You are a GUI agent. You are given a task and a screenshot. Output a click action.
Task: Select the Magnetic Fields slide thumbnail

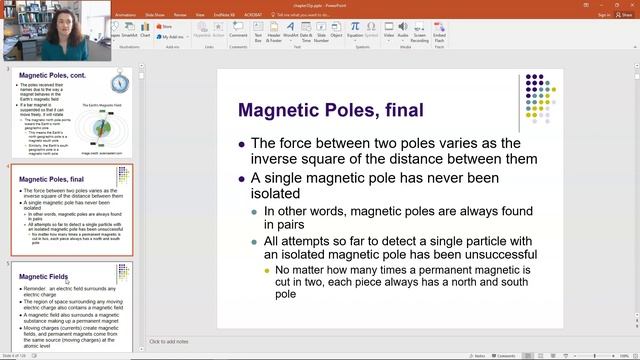[x=72, y=307]
